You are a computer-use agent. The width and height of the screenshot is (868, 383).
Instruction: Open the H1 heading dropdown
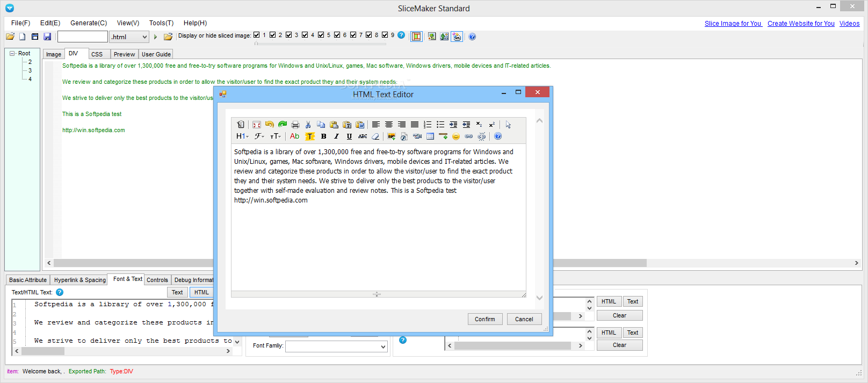(x=242, y=136)
